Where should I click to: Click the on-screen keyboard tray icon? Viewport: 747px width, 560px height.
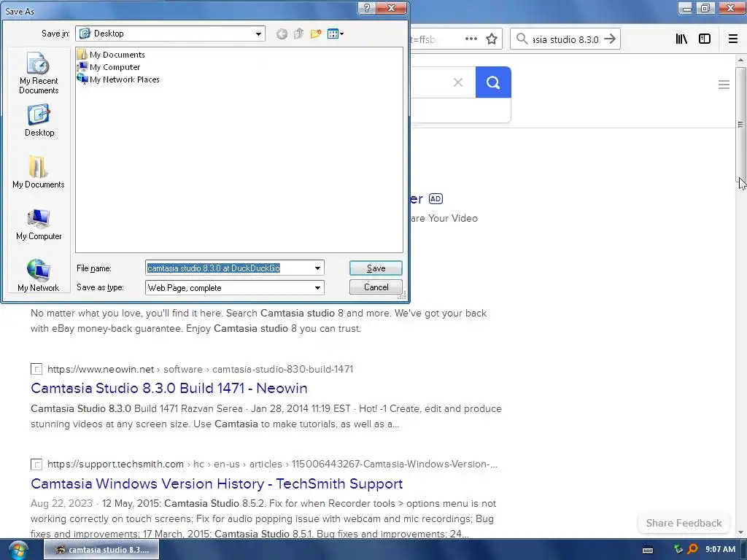pos(648,550)
